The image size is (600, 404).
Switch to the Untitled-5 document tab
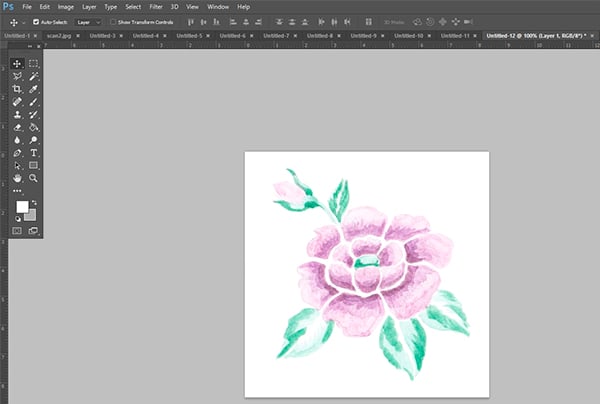point(189,36)
